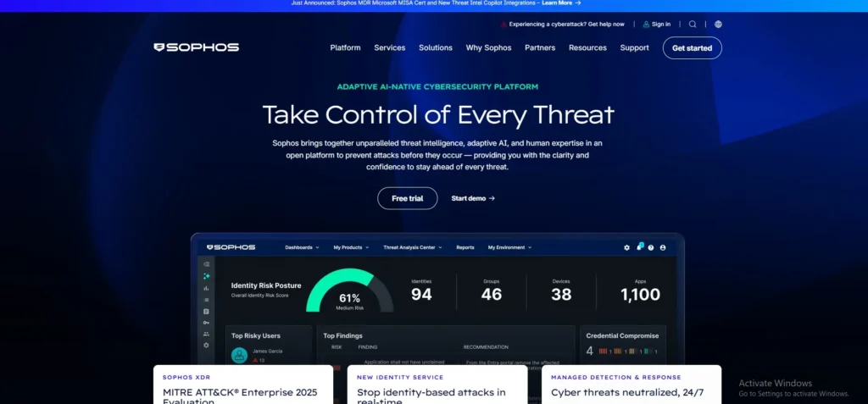Click the person icon next to Sign in
This screenshot has height=404, width=868.
(645, 25)
